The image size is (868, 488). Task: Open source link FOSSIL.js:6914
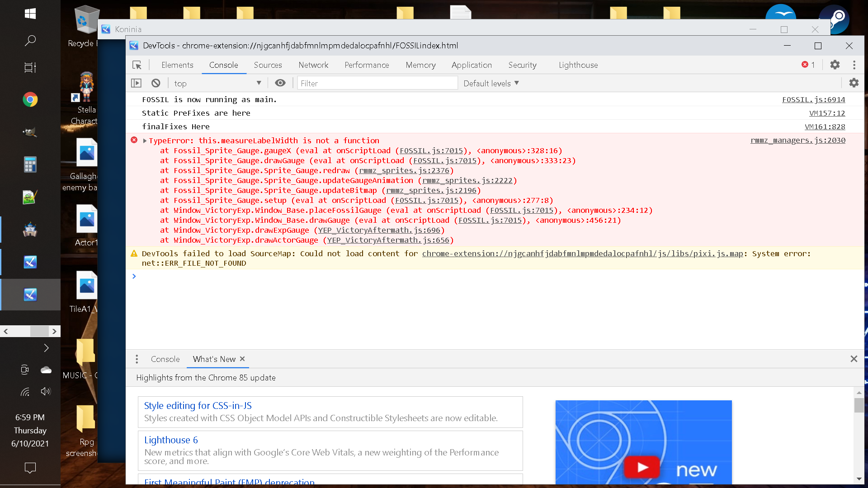coord(813,99)
